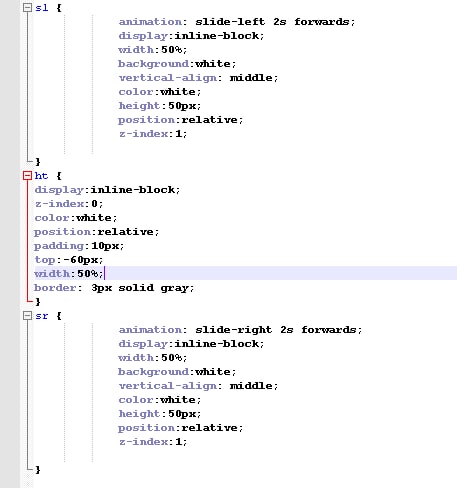Click the 'sr' selector text
The height and width of the screenshot is (488, 457).
42,316
